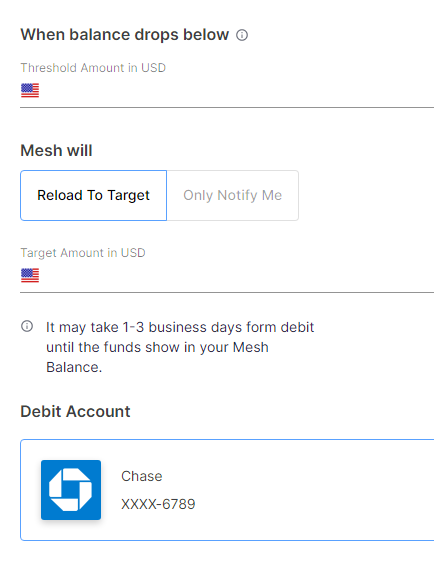Select the Only Notify Me option
The image size is (434, 561).
(233, 195)
